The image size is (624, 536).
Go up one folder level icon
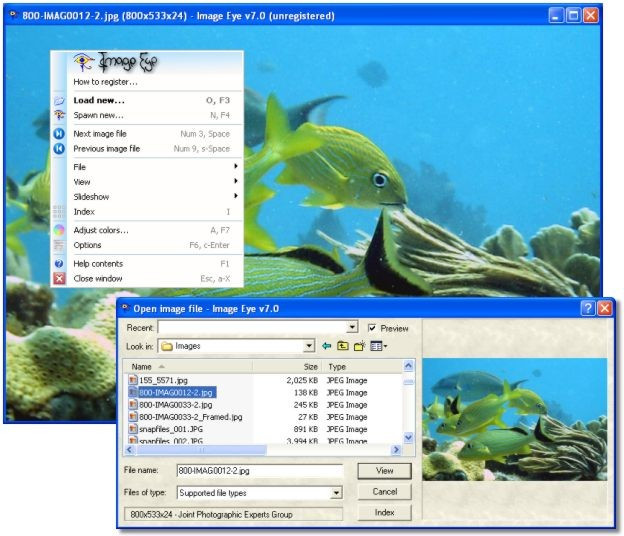click(343, 346)
